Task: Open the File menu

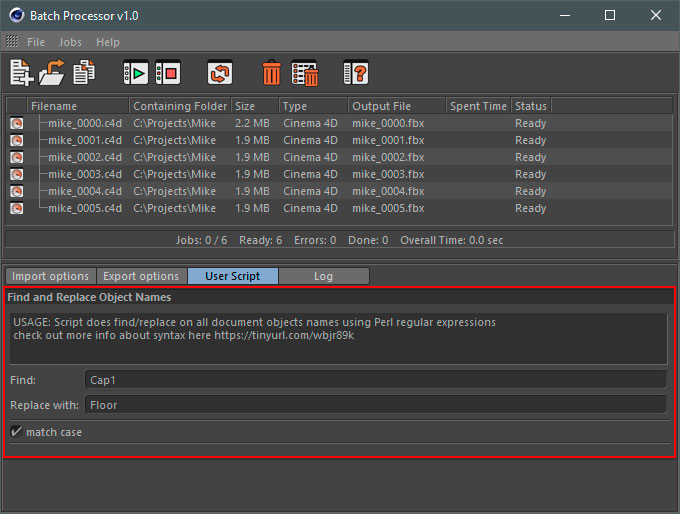Action: (x=36, y=42)
